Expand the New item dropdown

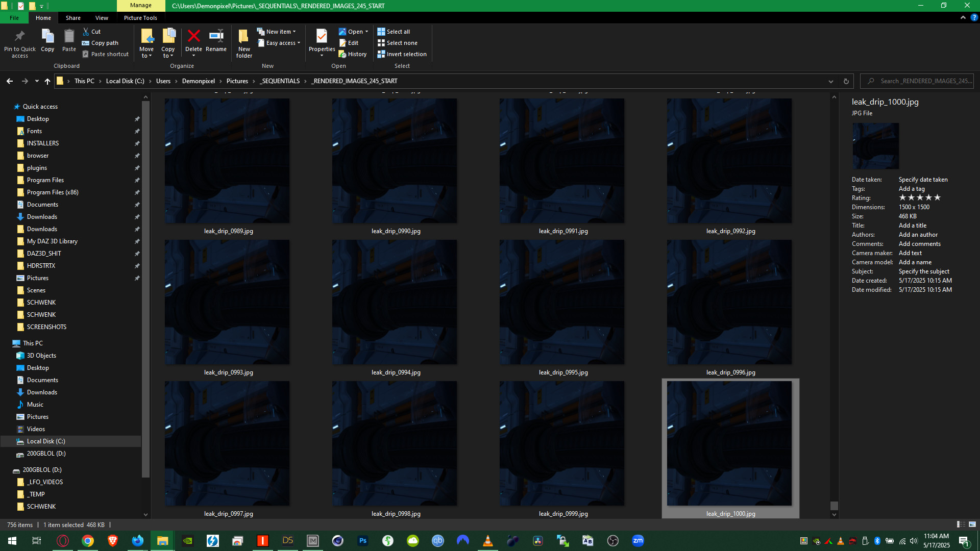[276, 32]
